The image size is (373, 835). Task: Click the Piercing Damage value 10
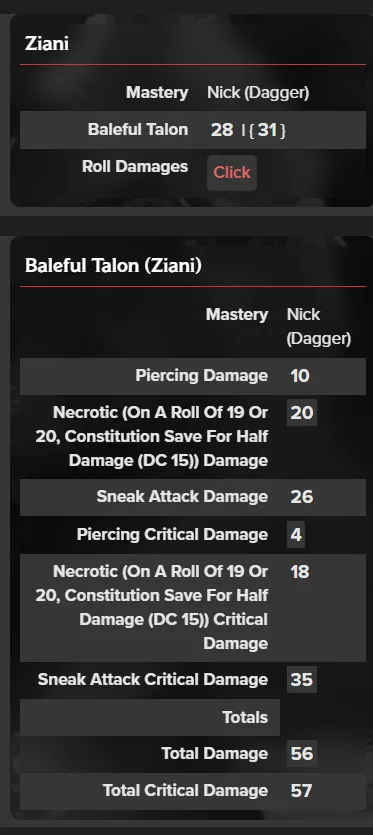click(x=299, y=375)
